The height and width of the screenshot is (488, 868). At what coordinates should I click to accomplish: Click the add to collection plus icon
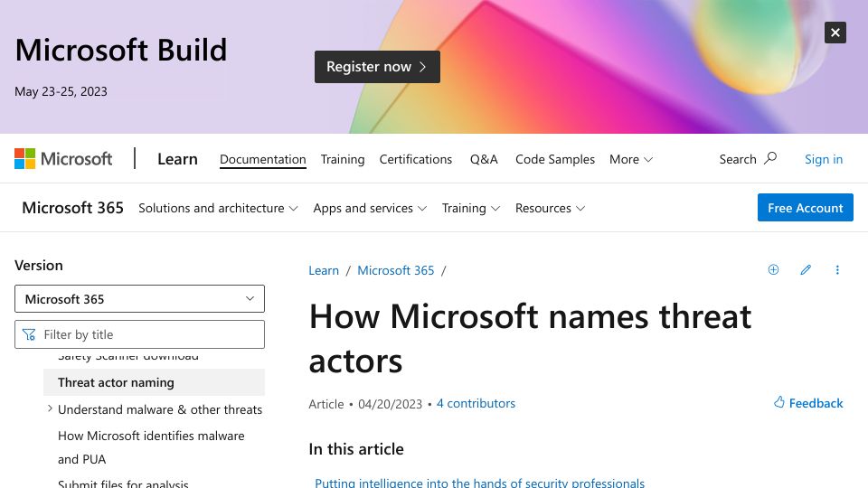773,269
